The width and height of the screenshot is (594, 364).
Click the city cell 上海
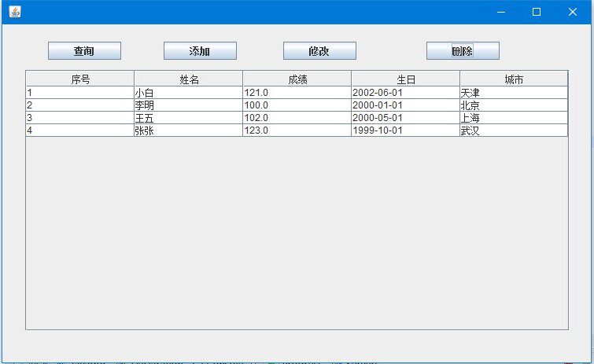(514, 118)
